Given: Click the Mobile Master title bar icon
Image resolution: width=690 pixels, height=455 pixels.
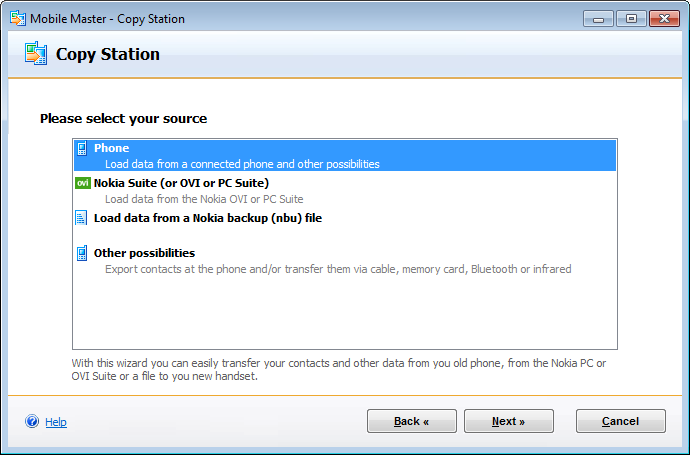Looking at the screenshot, I should (x=16, y=18).
